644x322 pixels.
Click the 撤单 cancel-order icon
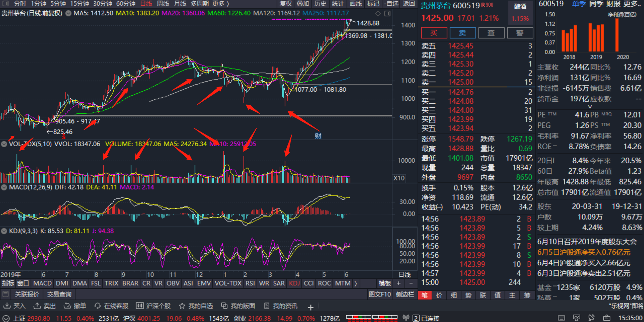point(67,306)
